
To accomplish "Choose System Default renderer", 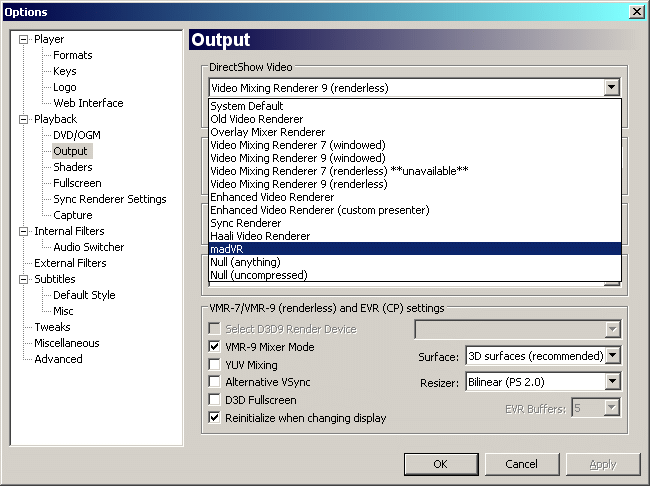I will point(415,106).
